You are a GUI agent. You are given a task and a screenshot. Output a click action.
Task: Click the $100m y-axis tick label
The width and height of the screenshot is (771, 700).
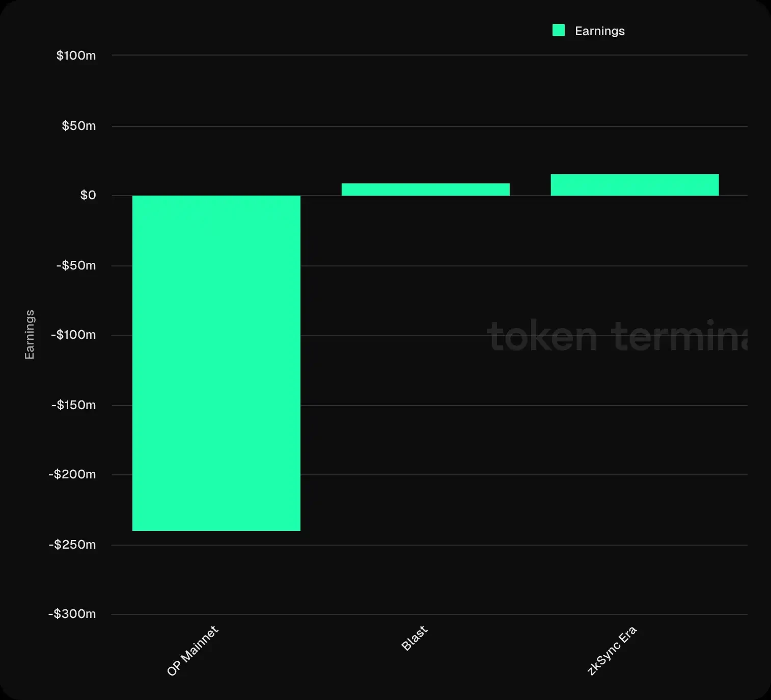click(x=76, y=56)
